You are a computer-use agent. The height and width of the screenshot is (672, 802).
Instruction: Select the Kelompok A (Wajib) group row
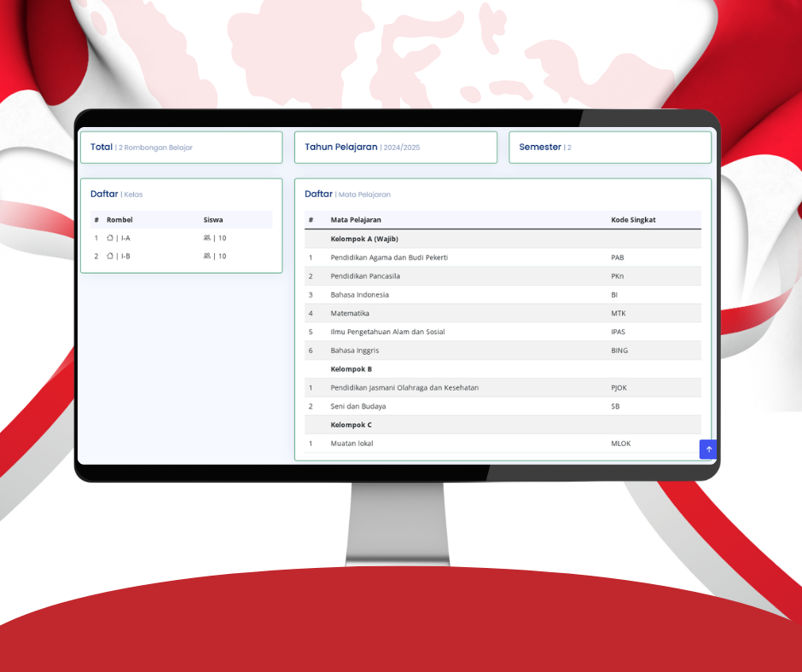[x=364, y=239]
